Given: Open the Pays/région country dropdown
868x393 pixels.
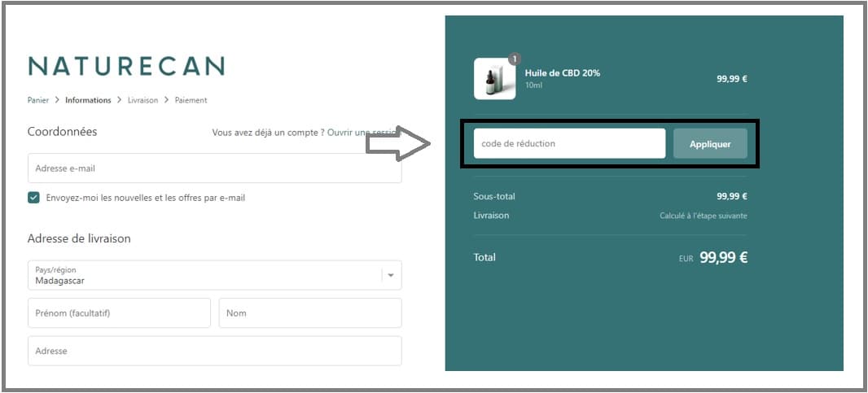Looking at the screenshot, I should (x=204, y=275).
